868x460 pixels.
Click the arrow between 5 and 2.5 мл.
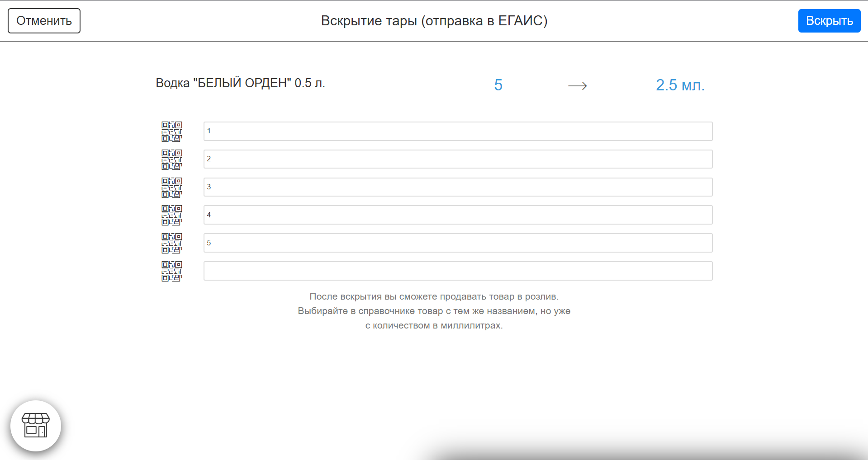[578, 86]
